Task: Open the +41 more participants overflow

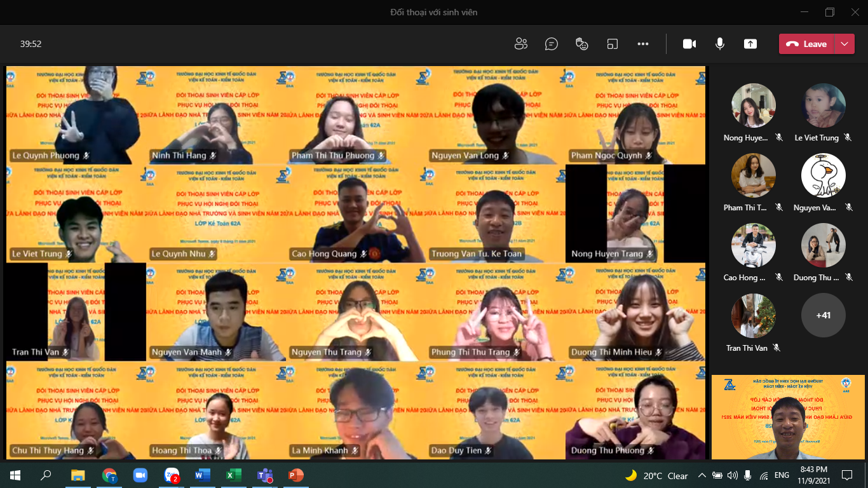Action: pos(823,315)
